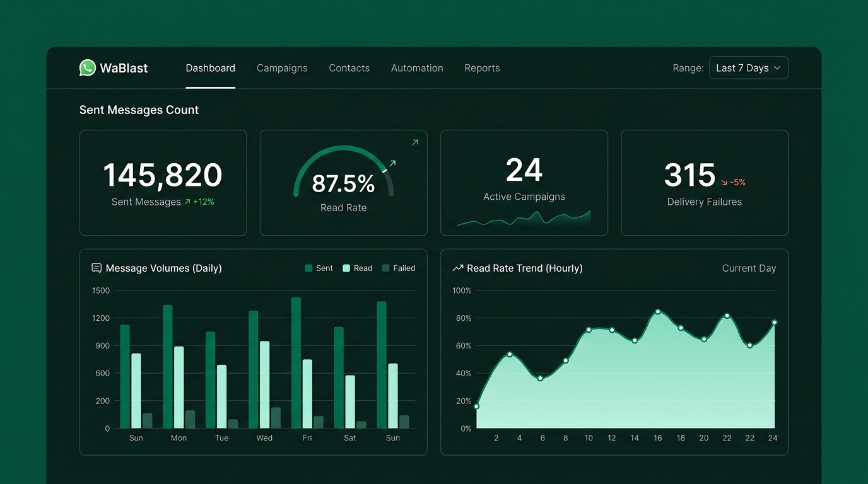868x484 pixels.
Task: Click the Sent Messages KPI card
Action: [163, 182]
